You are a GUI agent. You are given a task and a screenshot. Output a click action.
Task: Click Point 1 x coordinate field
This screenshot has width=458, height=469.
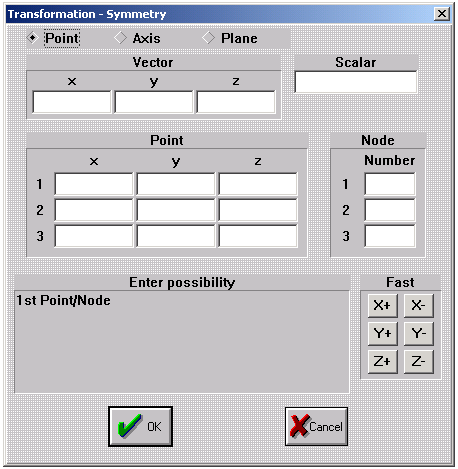tap(94, 184)
